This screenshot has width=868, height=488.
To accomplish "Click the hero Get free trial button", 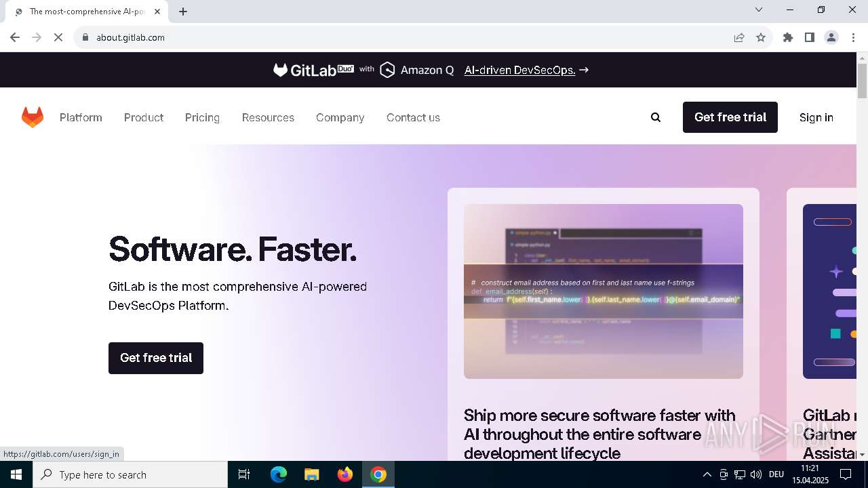I will point(156,358).
